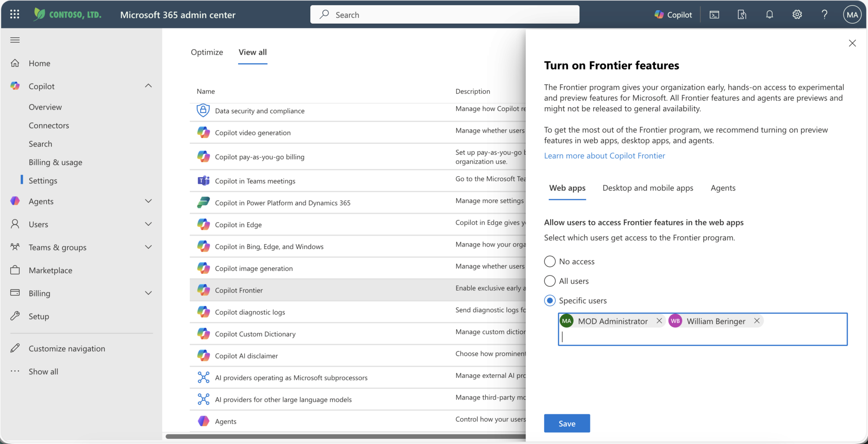Switch to the Desktop and mobile apps tab
This screenshot has height=444, width=868.
tap(648, 188)
